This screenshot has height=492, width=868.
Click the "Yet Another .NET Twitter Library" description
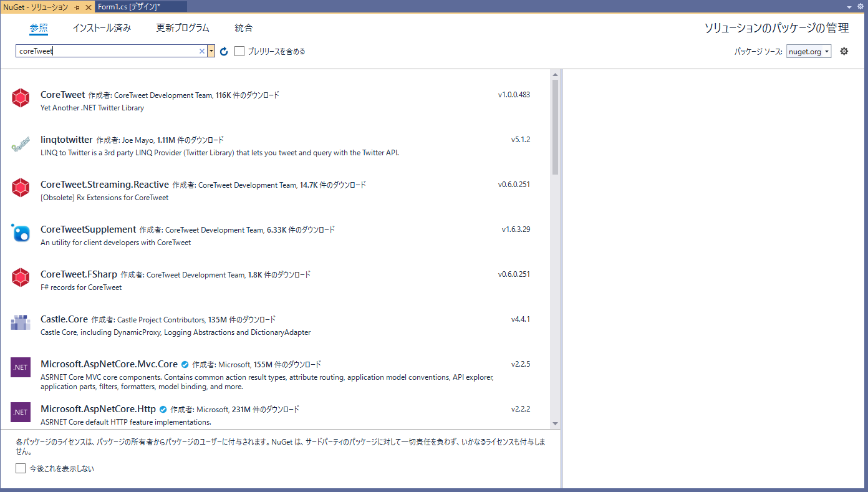coord(92,108)
